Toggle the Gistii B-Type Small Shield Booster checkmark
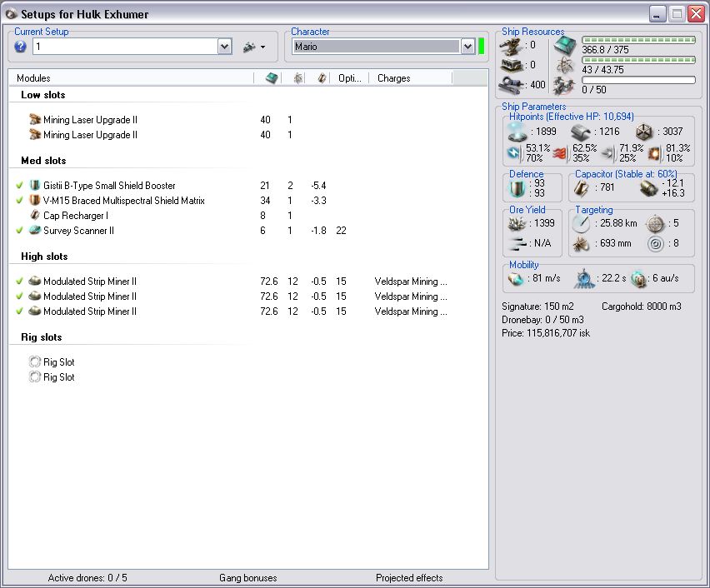This screenshot has width=710, height=588. [19, 186]
